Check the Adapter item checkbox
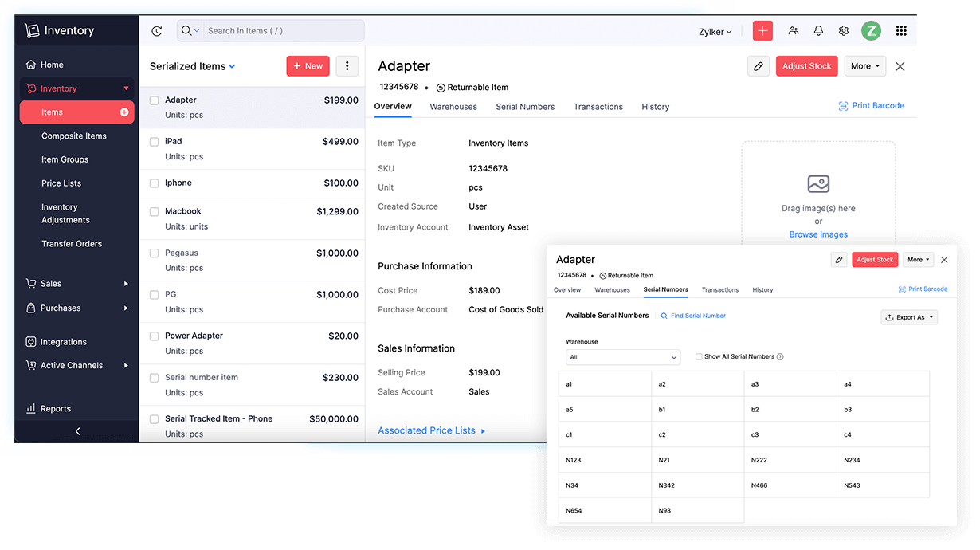Viewport: 980px width, 550px height. point(154,100)
